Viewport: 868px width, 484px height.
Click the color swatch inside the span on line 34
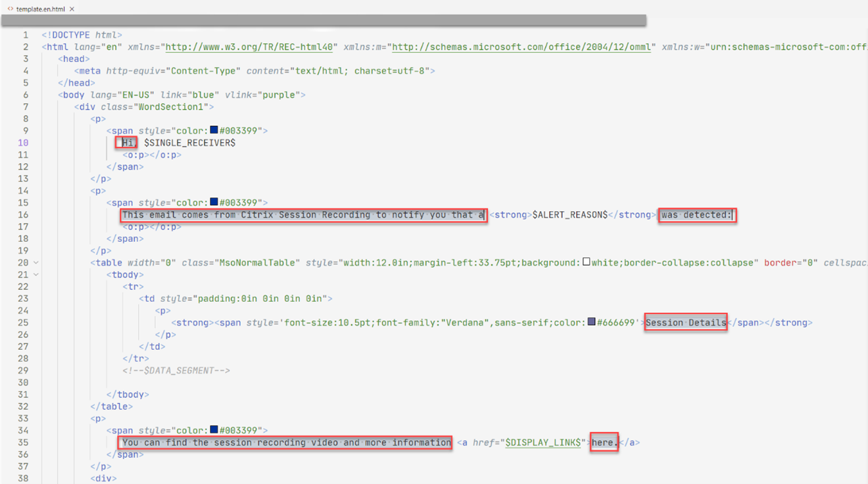[212, 430]
